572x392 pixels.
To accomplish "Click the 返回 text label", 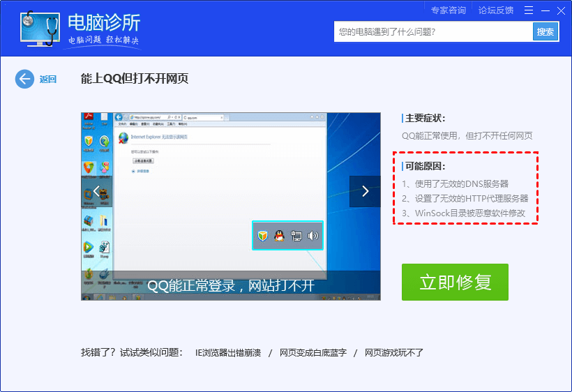I will pyautogui.click(x=47, y=80).
